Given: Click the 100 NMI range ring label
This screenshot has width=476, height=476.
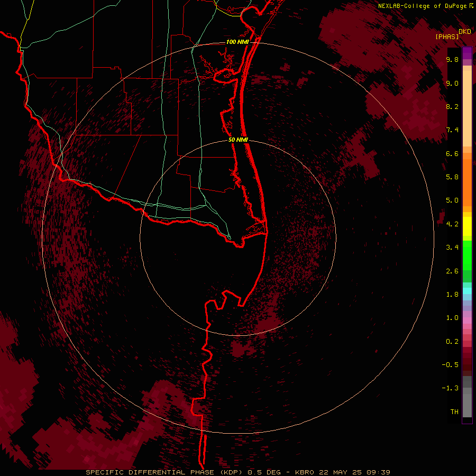Looking at the screenshot, I should pos(237,42).
